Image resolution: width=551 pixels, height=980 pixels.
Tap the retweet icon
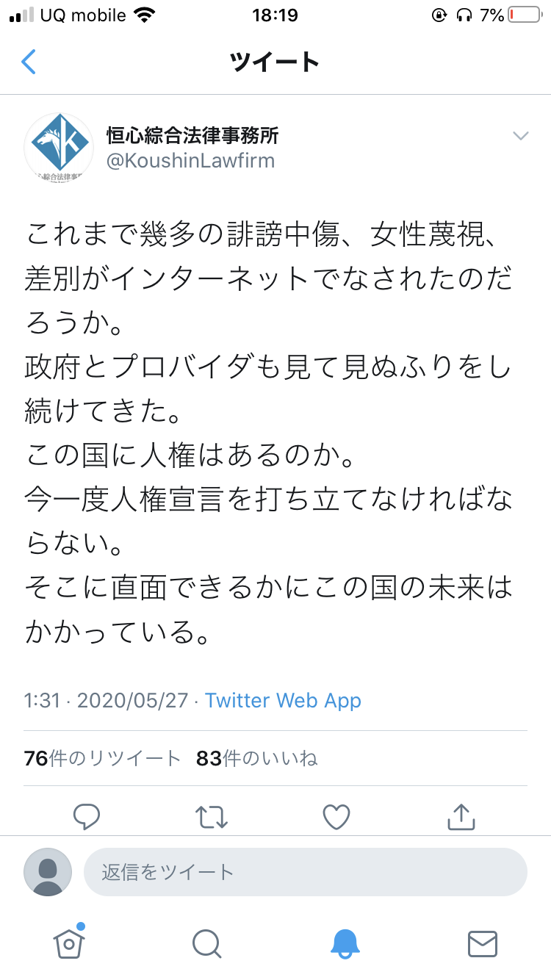(x=212, y=816)
